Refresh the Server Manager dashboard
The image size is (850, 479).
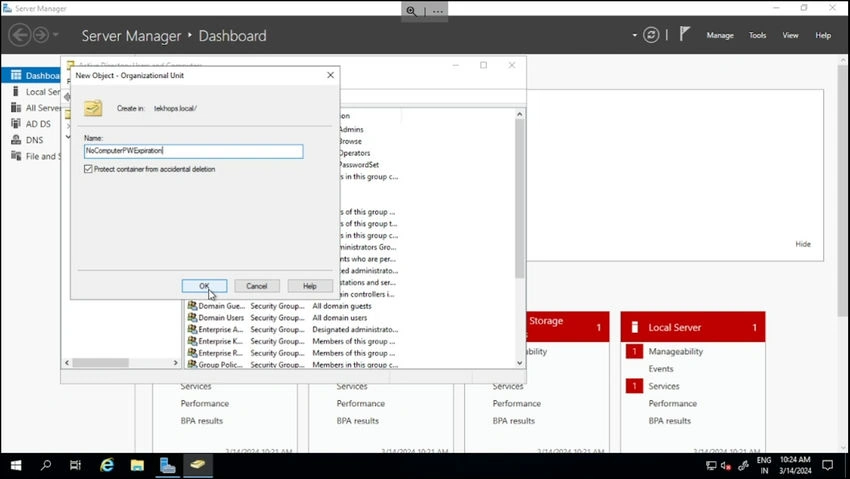point(651,35)
